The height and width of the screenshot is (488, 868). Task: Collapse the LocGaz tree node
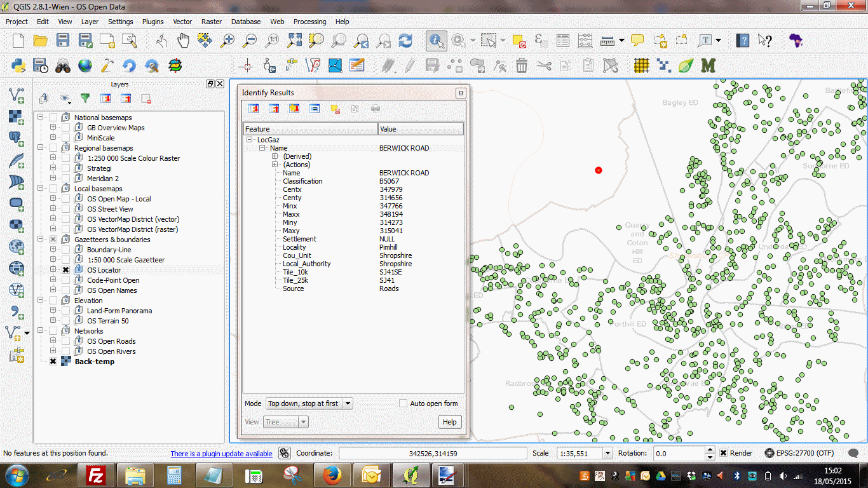pyautogui.click(x=250, y=140)
